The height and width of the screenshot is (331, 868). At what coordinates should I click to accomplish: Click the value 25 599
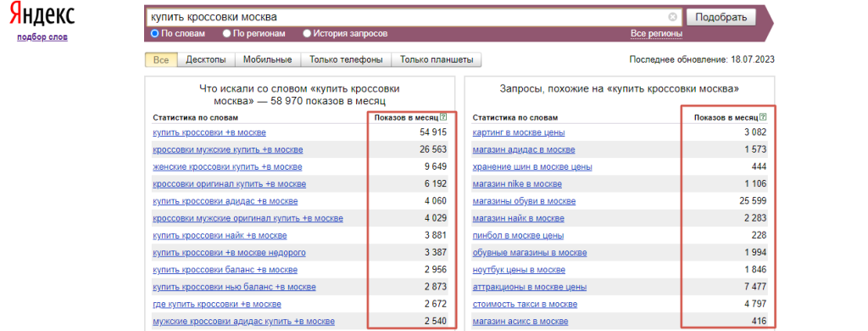(x=753, y=201)
